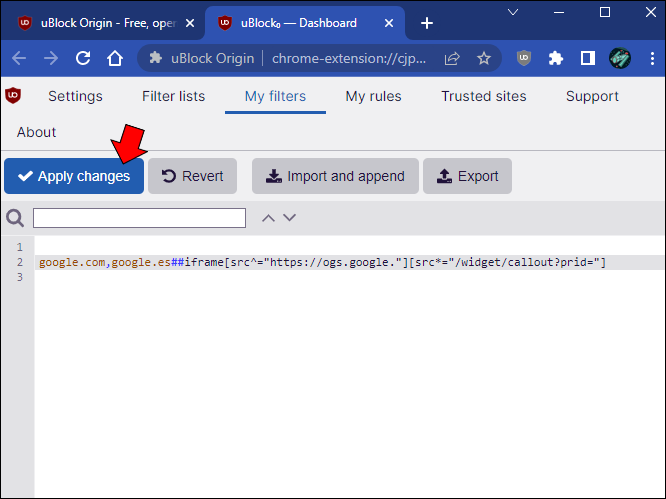The width and height of the screenshot is (666, 499).
Task: Open the tab search chevron
Action: (513, 12)
